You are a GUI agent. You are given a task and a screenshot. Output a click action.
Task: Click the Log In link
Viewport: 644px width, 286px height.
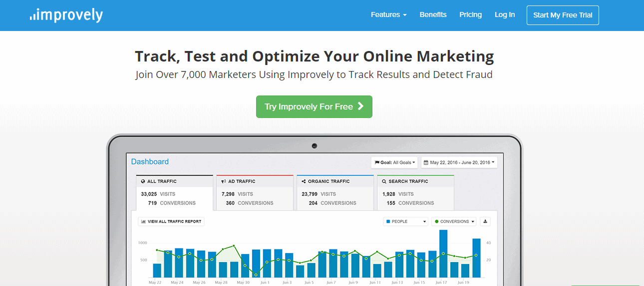(505, 15)
